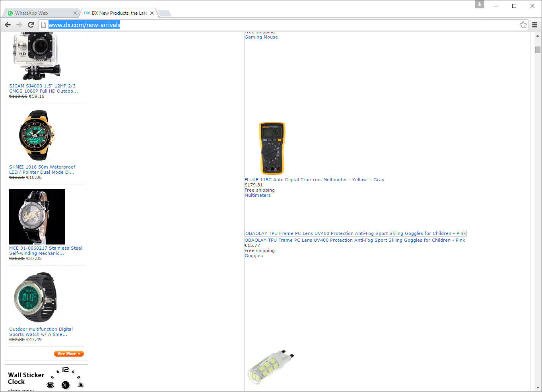
Task: Click the €15.77 goggles price
Action: point(252,245)
